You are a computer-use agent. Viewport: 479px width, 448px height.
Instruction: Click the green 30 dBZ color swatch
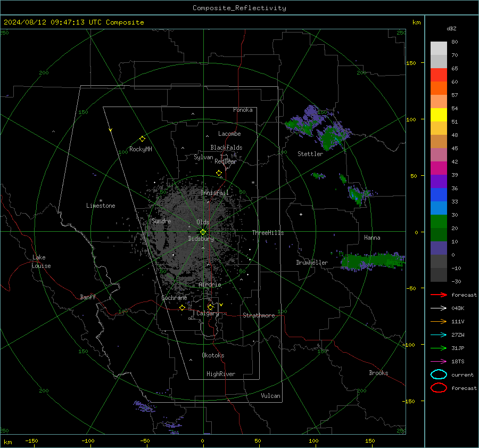pyautogui.click(x=439, y=222)
